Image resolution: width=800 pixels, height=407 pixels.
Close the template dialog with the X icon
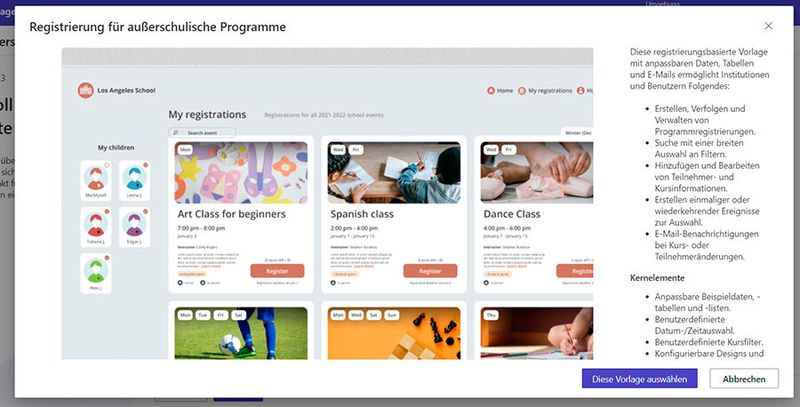[768, 26]
